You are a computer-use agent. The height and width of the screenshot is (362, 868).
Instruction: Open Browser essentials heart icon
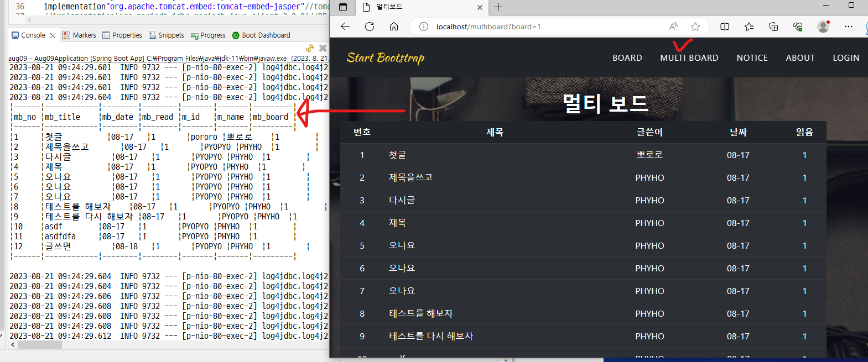[x=798, y=27]
